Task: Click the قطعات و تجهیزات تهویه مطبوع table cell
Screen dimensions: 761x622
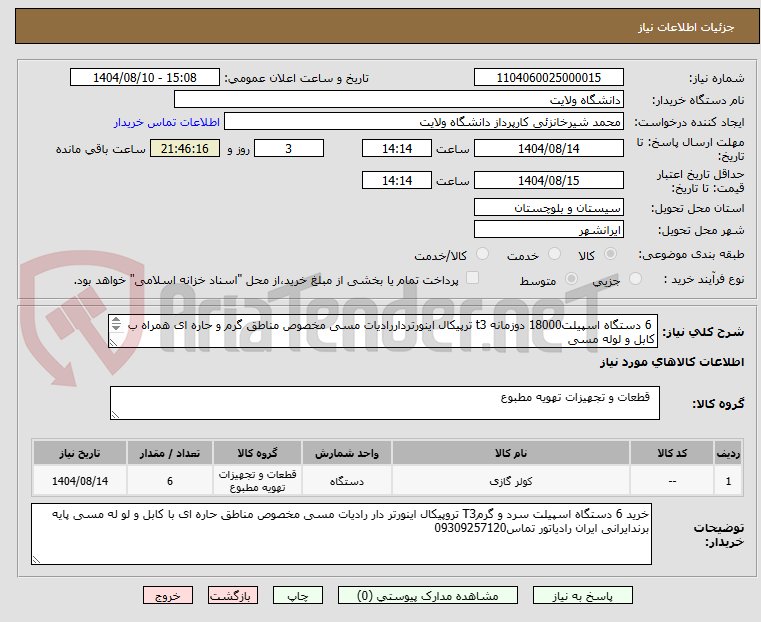Action: coord(257,481)
